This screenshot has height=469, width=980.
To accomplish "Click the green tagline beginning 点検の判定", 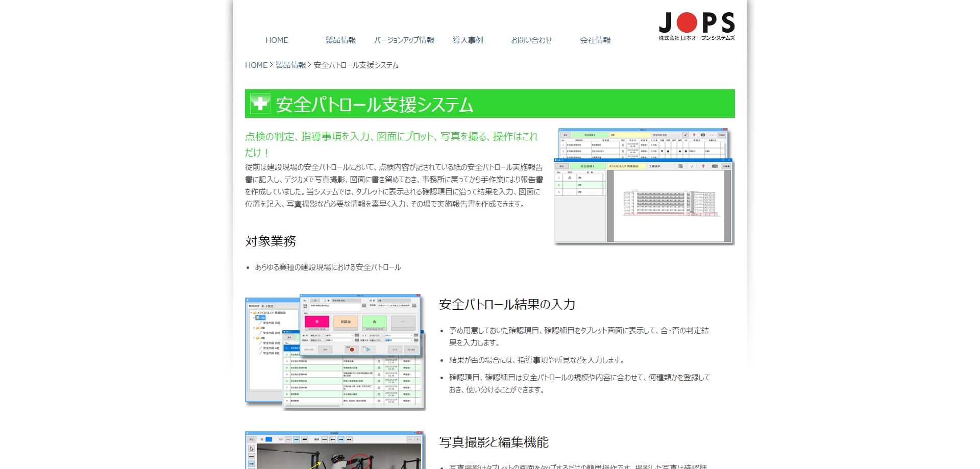I will click(x=391, y=144).
